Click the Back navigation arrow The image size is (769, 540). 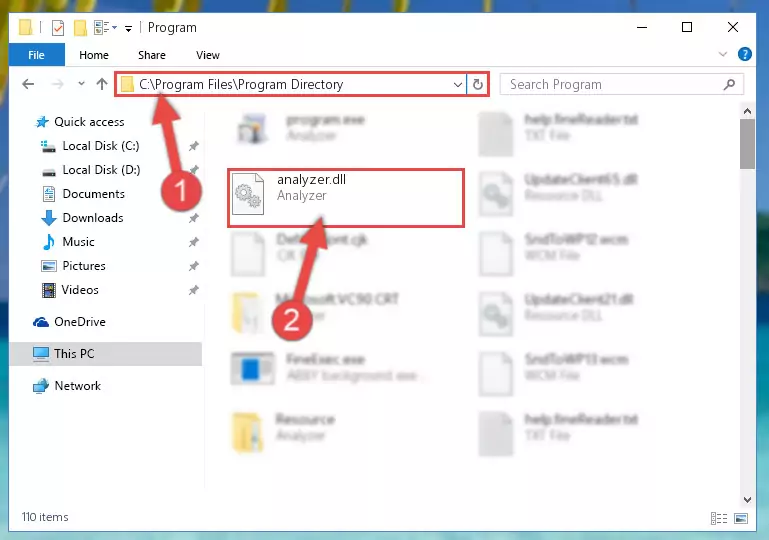point(28,84)
